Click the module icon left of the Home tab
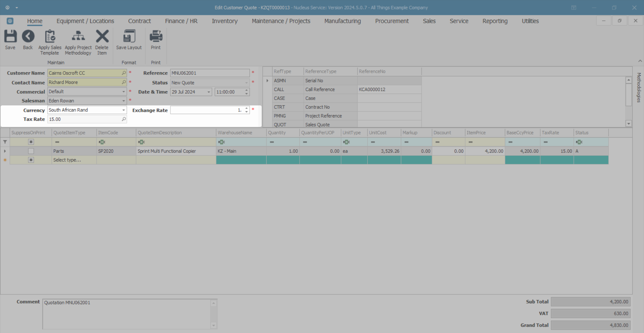Viewport: 644px width, 333px height. point(10,21)
